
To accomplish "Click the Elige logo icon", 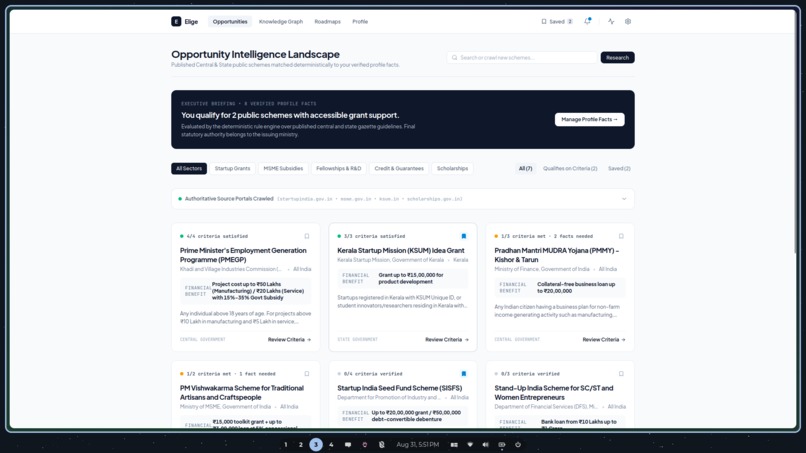I will (176, 22).
